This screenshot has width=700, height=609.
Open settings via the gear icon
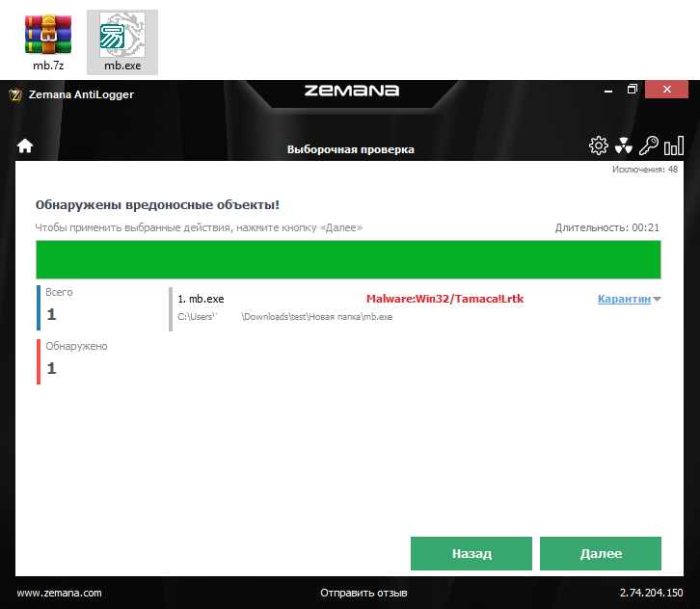pos(598,146)
